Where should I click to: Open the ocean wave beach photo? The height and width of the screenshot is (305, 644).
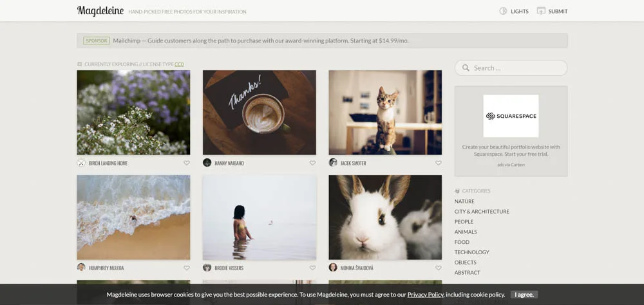point(133,217)
